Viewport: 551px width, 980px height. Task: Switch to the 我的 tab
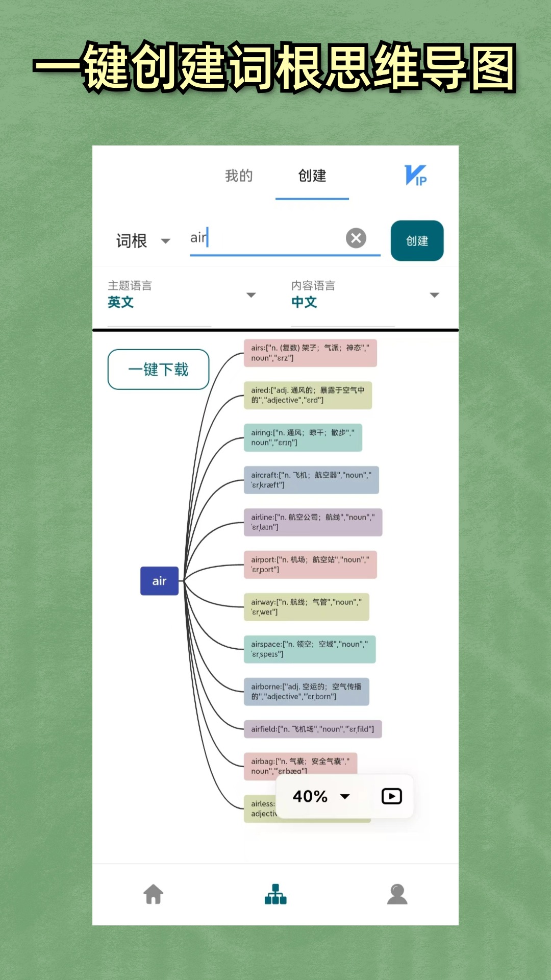[x=239, y=176]
